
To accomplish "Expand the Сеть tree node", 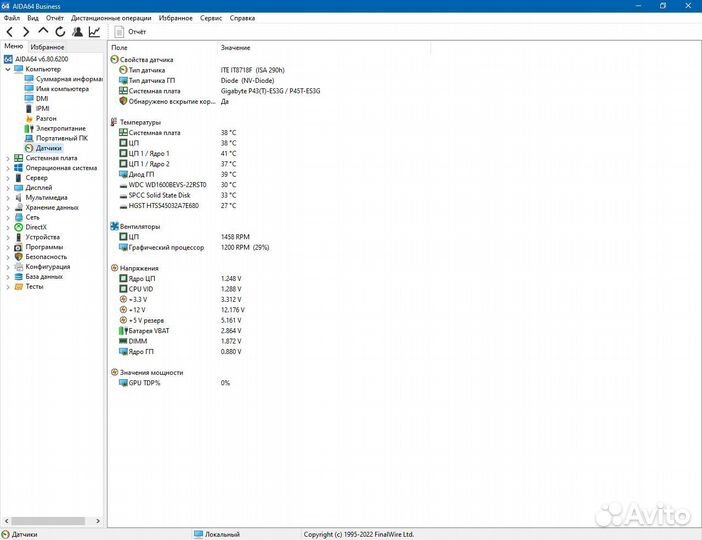I will pyautogui.click(x=8, y=217).
